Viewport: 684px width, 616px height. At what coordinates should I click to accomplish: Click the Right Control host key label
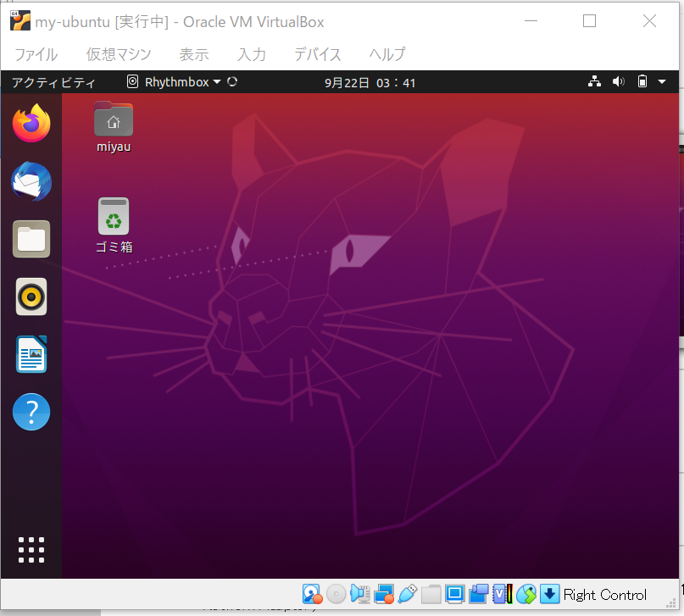[x=604, y=595]
